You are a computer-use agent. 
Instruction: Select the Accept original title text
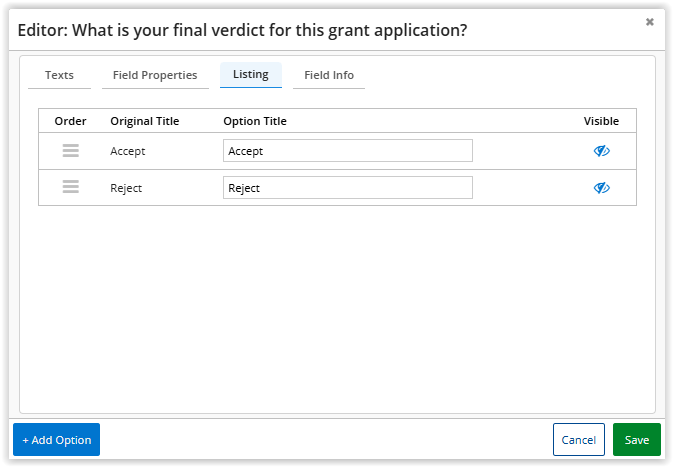[127, 151]
